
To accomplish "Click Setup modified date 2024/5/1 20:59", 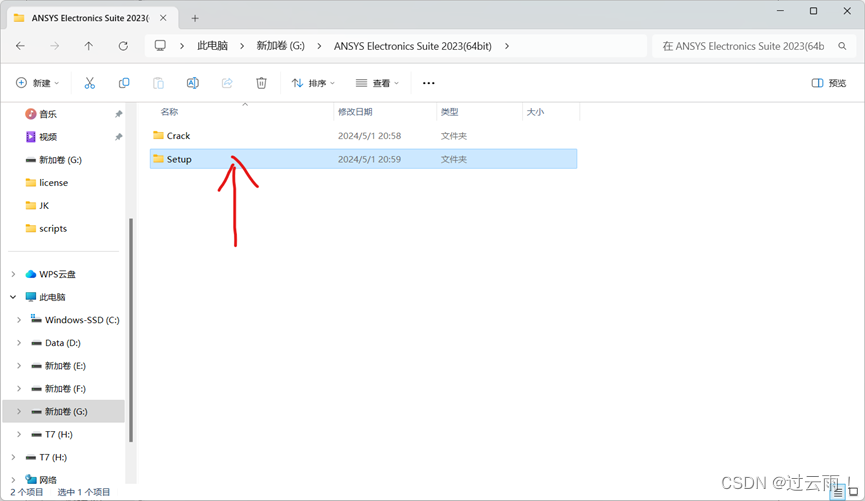I will [369, 159].
